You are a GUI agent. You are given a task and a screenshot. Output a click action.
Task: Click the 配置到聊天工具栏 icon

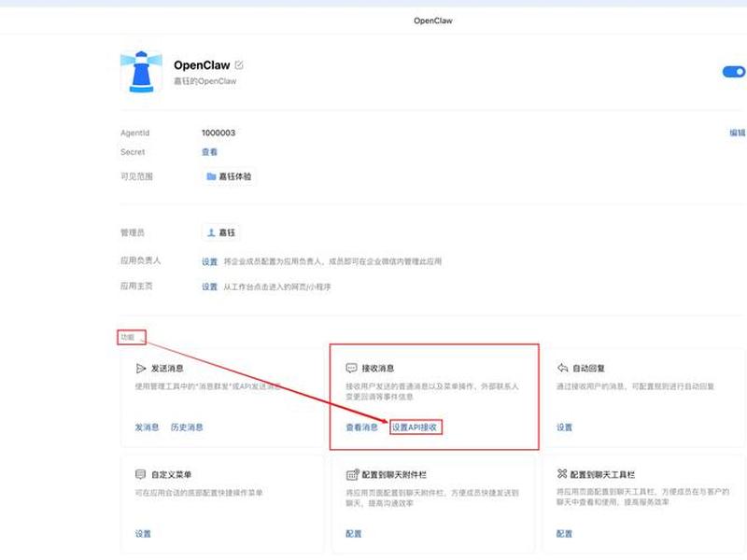click(562, 474)
